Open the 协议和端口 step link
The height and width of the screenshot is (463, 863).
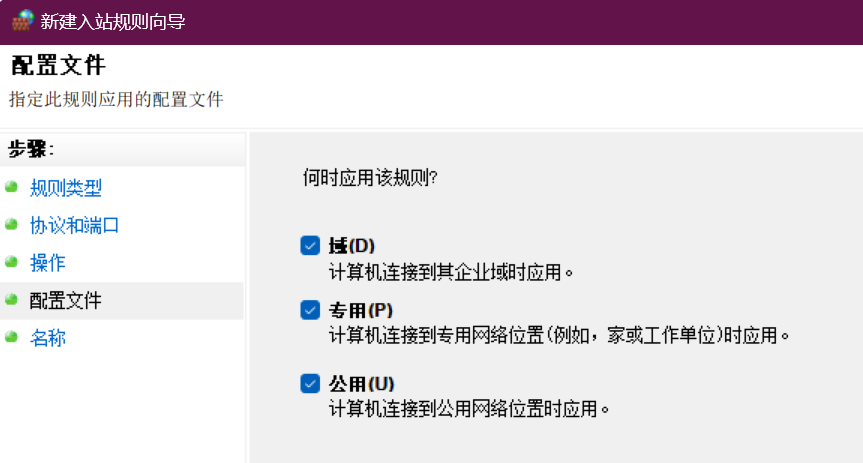click(x=74, y=225)
